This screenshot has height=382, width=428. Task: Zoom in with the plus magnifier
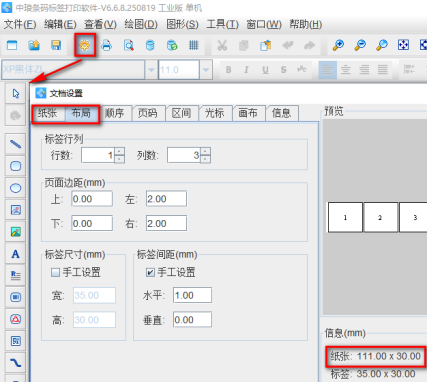coord(338,45)
